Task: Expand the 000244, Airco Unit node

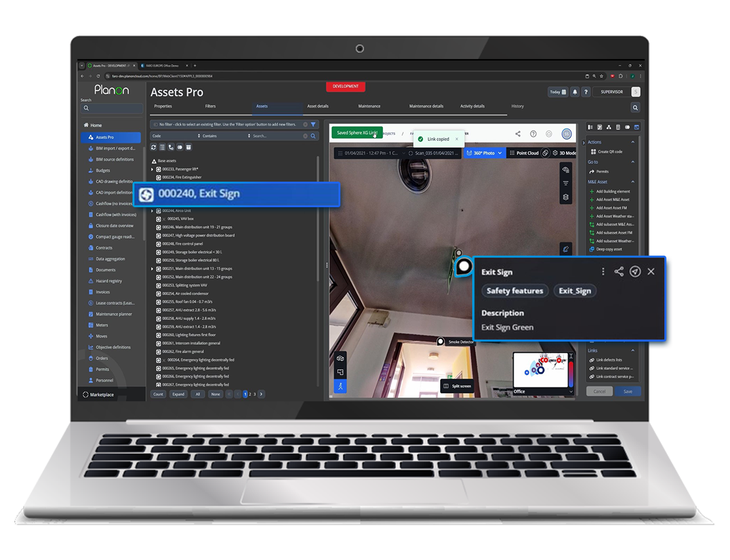Action: pyautogui.click(x=152, y=211)
